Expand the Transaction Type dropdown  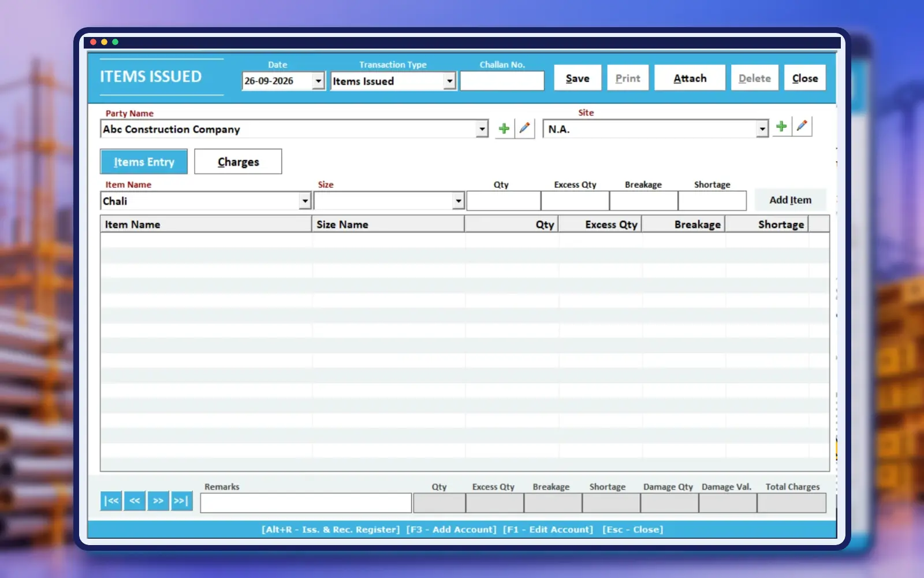pos(450,81)
